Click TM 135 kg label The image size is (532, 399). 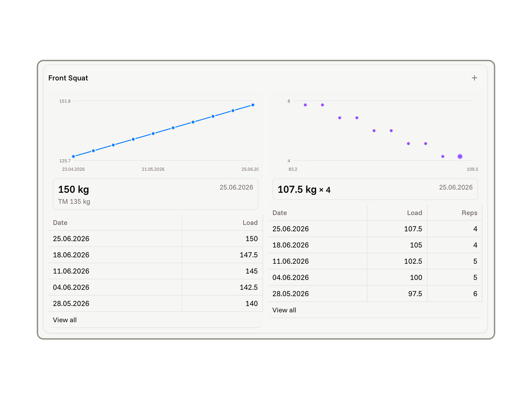pyautogui.click(x=74, y=202)
